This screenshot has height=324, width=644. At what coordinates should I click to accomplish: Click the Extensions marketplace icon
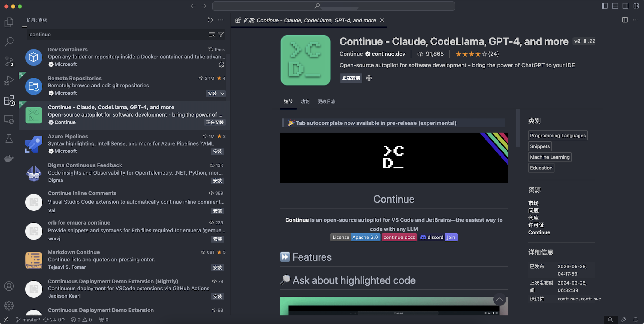(9, 101)
